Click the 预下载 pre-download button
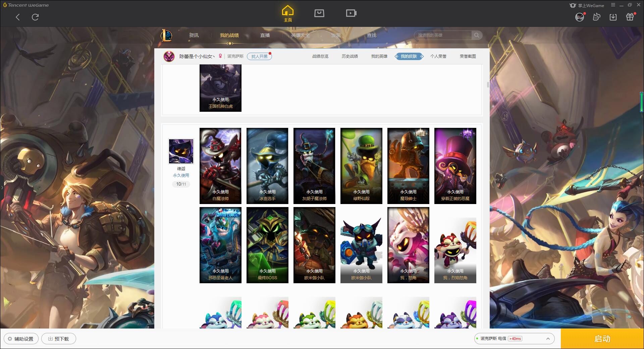 tap(59, 339)
